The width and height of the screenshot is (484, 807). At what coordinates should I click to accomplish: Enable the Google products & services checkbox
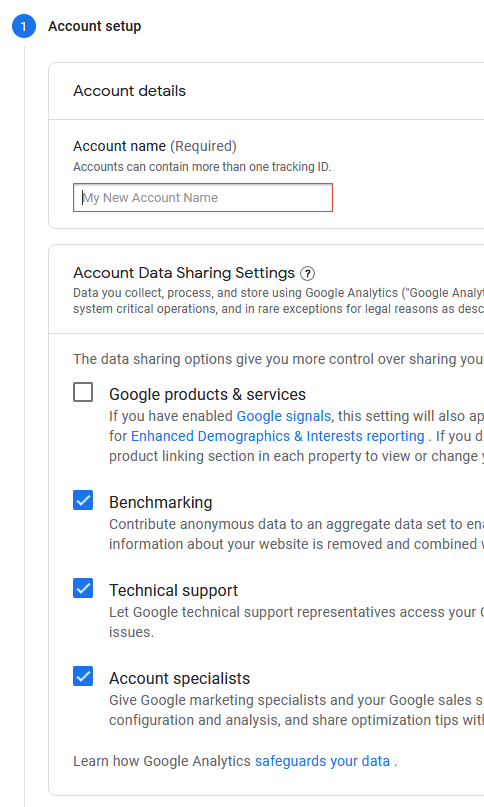pyautogui.click(x=83, y=392)
